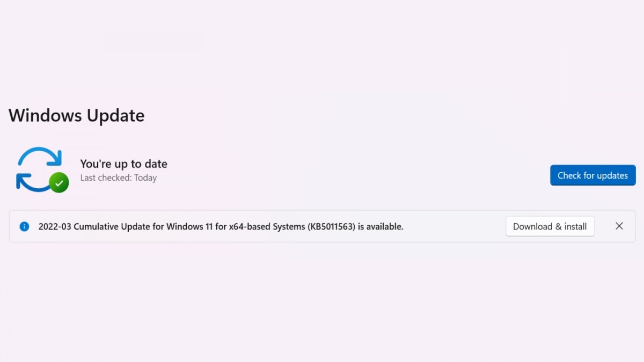Click the blue info icon in the notification
The width and height of the screenshot is (644, 362).
coord(24,226)
